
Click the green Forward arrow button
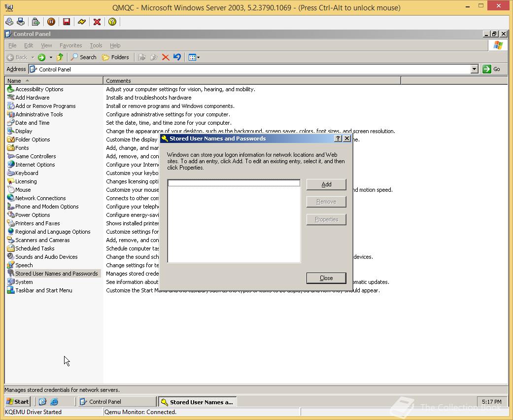click(x=41, y=57)
